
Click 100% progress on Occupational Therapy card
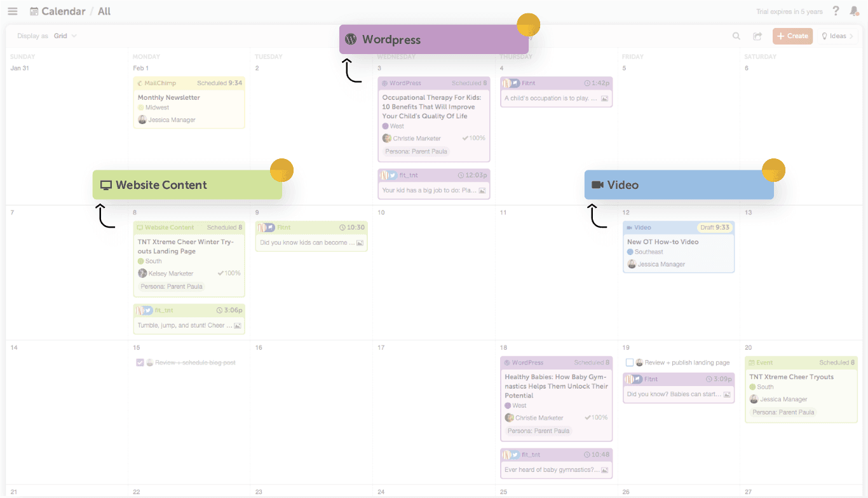473,138
